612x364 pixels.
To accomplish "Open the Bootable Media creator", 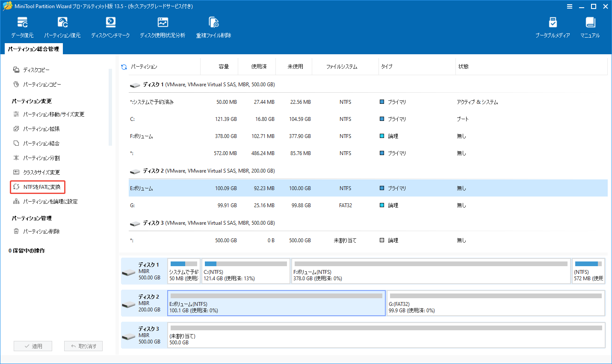I will (x=553, y=26).
